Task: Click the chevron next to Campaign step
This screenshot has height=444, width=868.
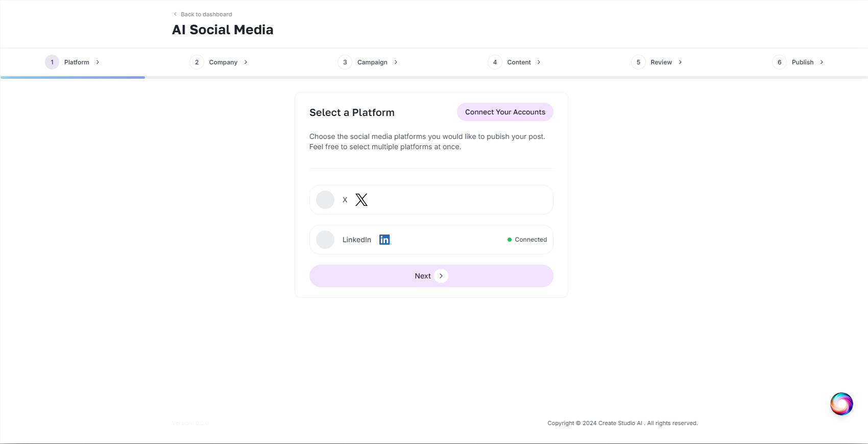Action: point(396,62)
